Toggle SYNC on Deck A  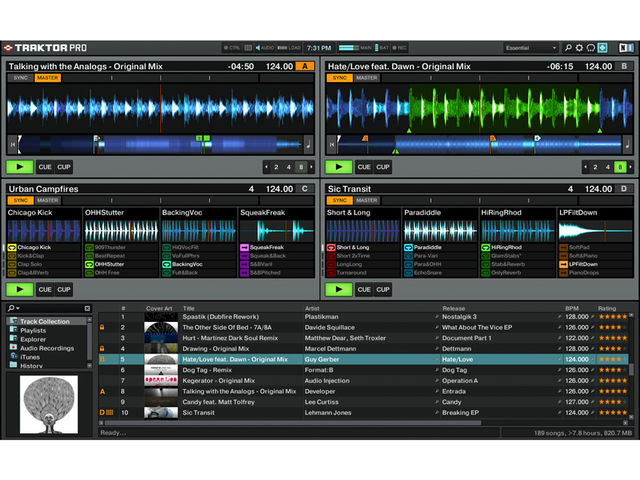[x=20, y=78]
